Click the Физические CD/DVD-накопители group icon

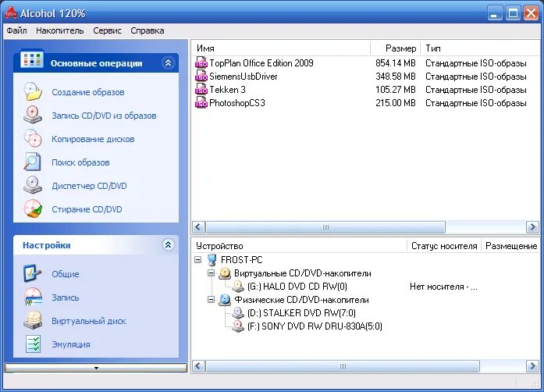pyautogui.click(x=225, y=300)
